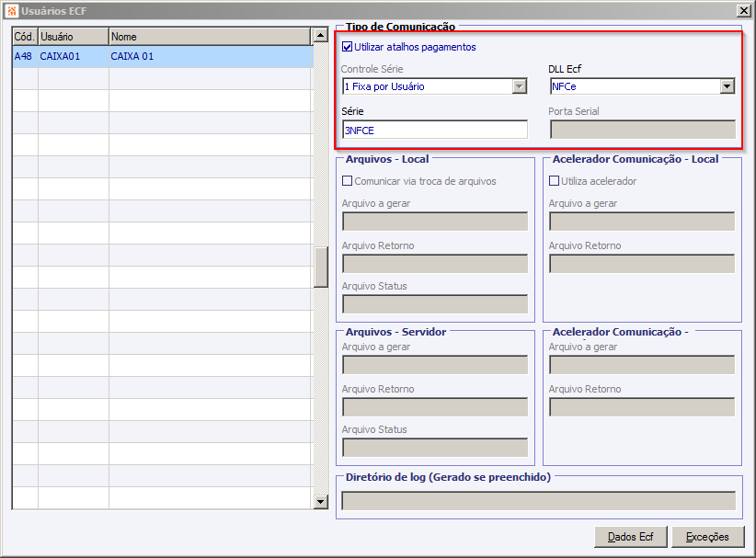Click the Usuários ECF window title icon

pos(12,11)
